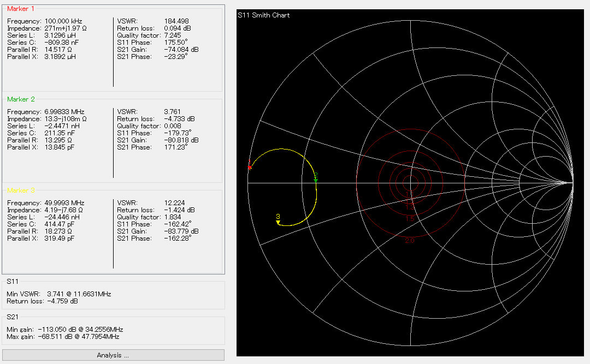Click the Marker 1 group heading
The image size is (590, 364).
coord(21,9)
